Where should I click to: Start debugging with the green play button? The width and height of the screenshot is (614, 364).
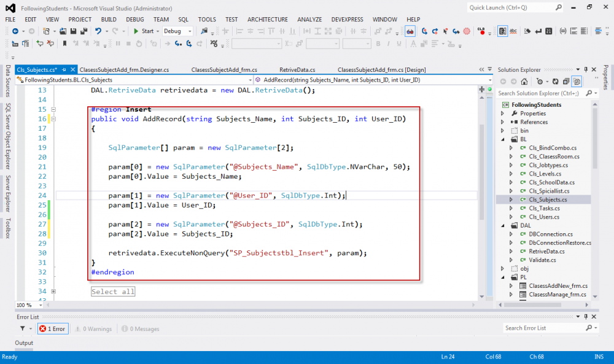click(136, 31)
